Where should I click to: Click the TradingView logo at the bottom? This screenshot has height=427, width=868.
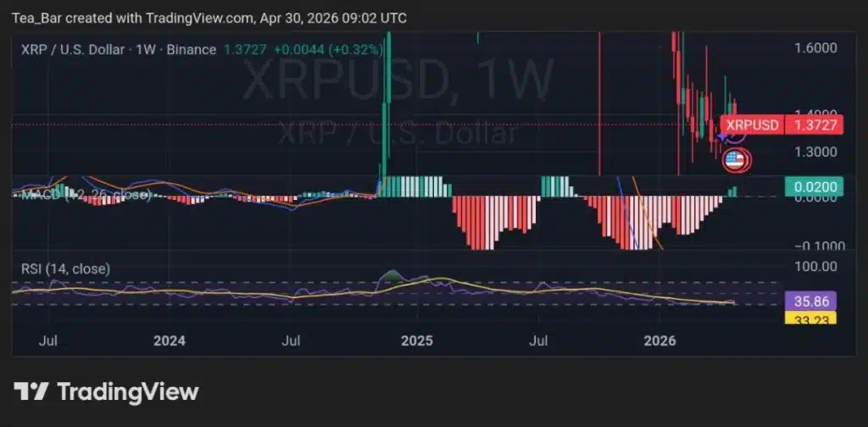pos(106,391)
